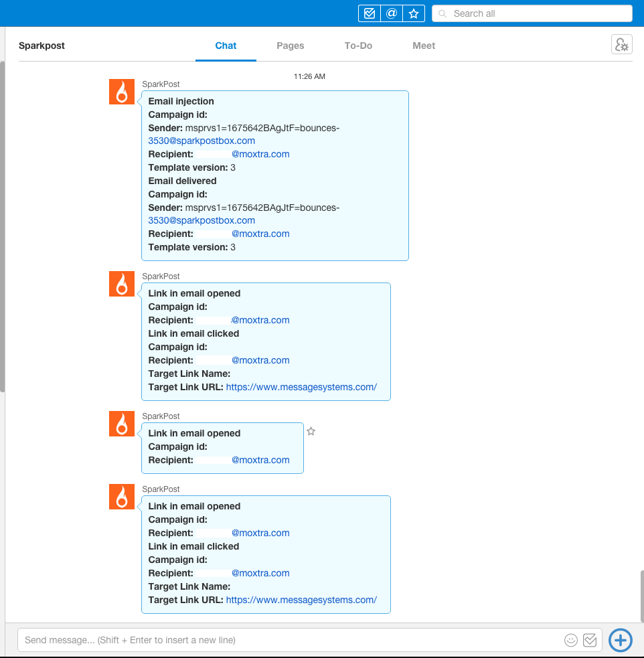Open the mentions @ icon in top bar
This screenshot has height=658, width=644.
pyautogui.click(x=392, y=13)
